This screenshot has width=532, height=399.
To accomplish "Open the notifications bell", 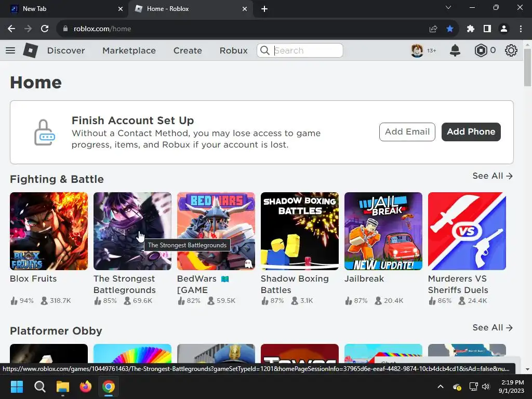I will click(455, 50).
